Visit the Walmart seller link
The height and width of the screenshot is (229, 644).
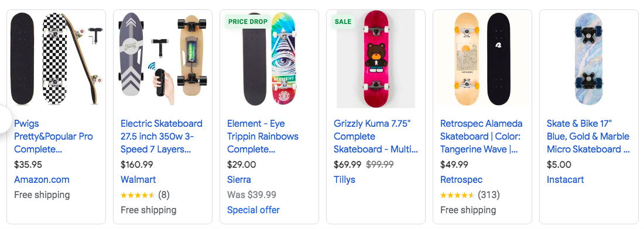(138, 180)
